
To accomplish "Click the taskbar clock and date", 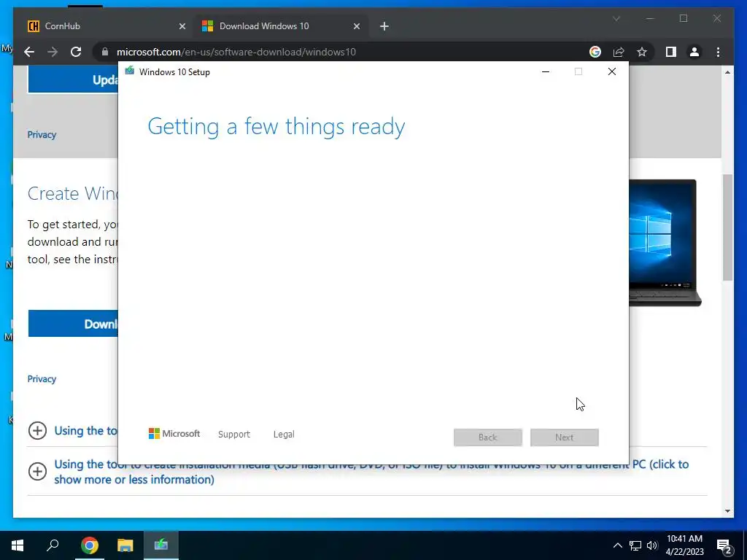I will pyautogui.click(x=684, y=545).
